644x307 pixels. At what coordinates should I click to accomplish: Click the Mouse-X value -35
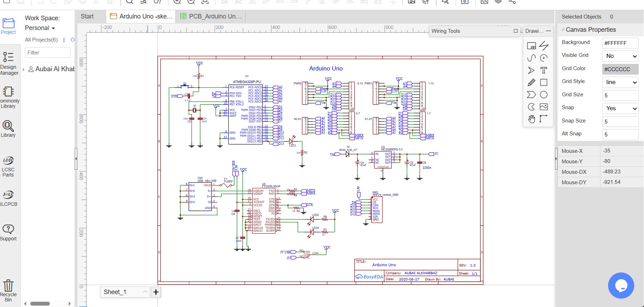[607, 151]
